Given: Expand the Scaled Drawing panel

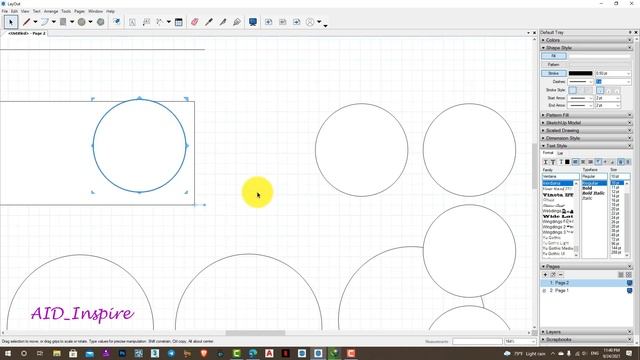Looking at the screenshot, I should coord(587,131).
